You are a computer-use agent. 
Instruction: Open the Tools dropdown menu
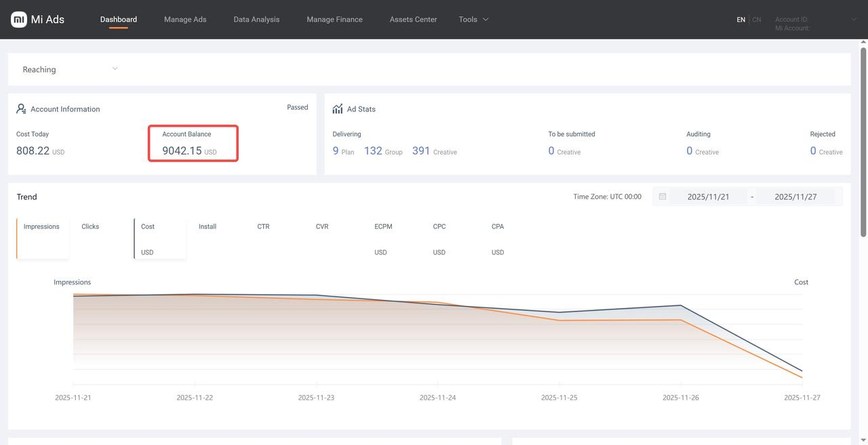click(473, 20)
